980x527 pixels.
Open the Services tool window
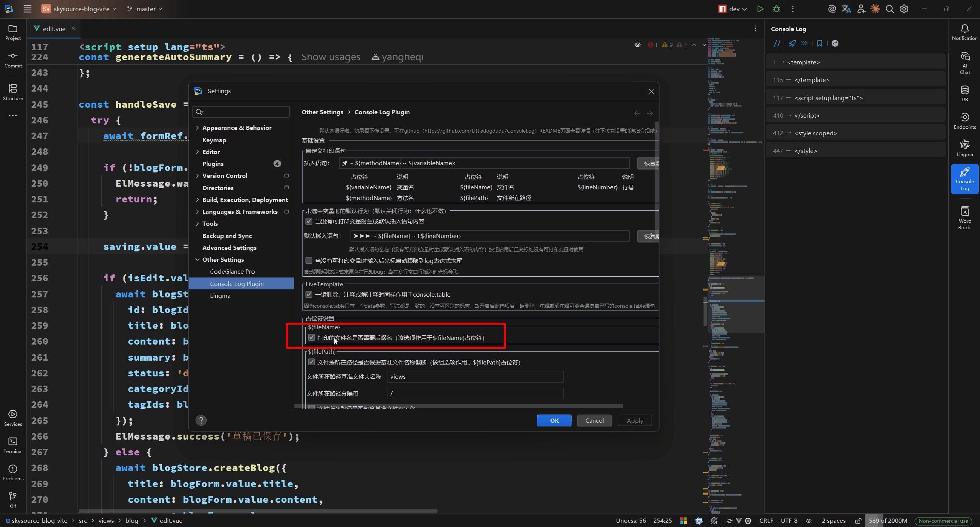click(13, 418)
